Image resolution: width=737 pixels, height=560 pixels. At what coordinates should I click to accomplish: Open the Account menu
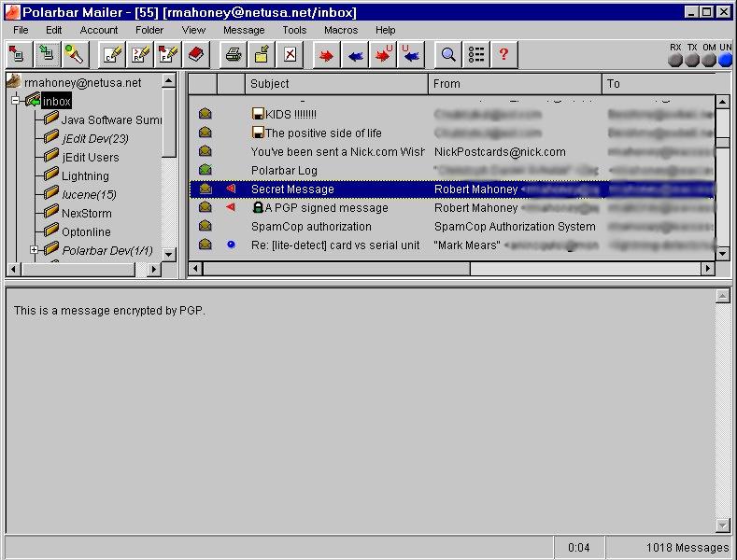pos(99,30)
